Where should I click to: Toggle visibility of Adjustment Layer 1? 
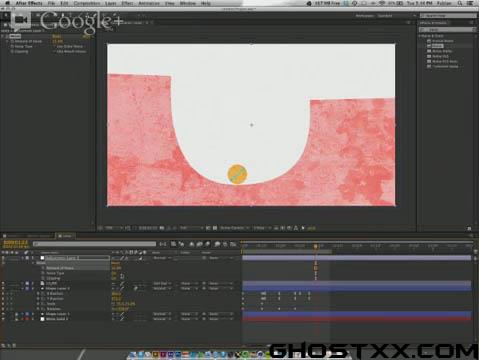coord(3,258)
